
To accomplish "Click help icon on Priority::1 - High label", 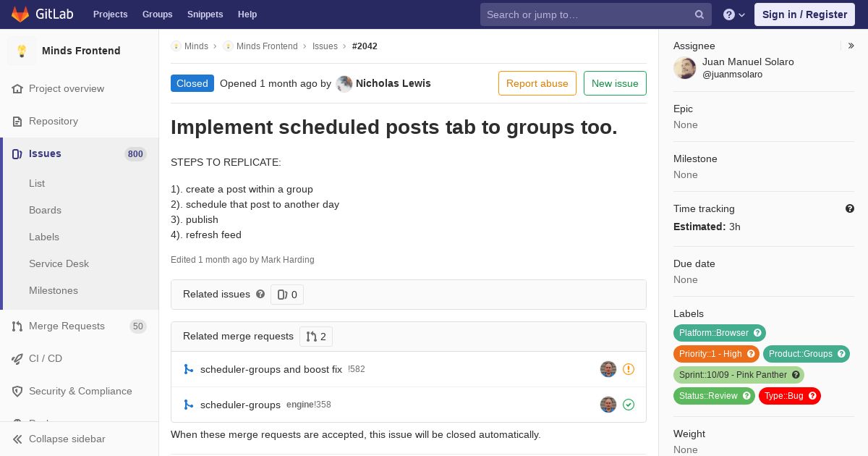I will [751, 354].
